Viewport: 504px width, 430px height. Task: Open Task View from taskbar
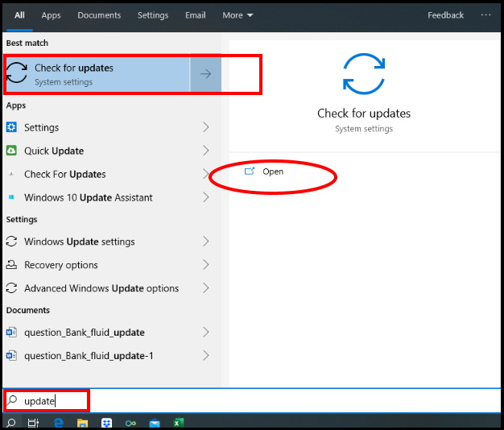(x=34, y=423)
